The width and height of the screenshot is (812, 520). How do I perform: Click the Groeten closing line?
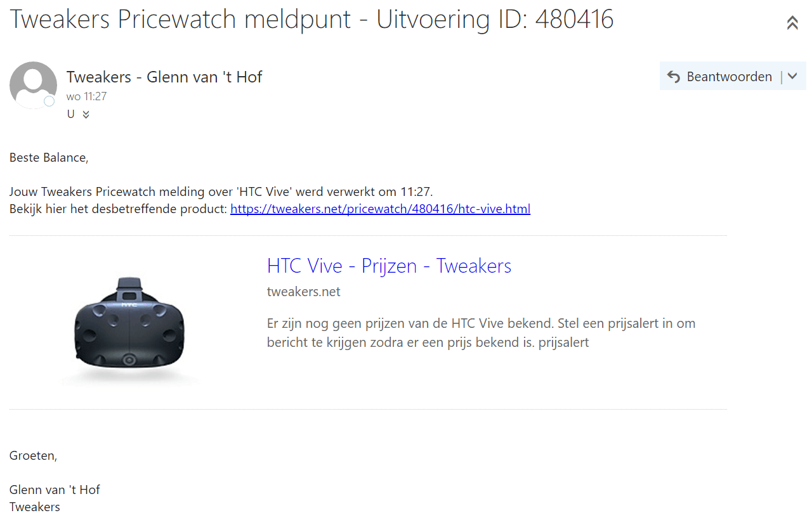pos(33,456)
